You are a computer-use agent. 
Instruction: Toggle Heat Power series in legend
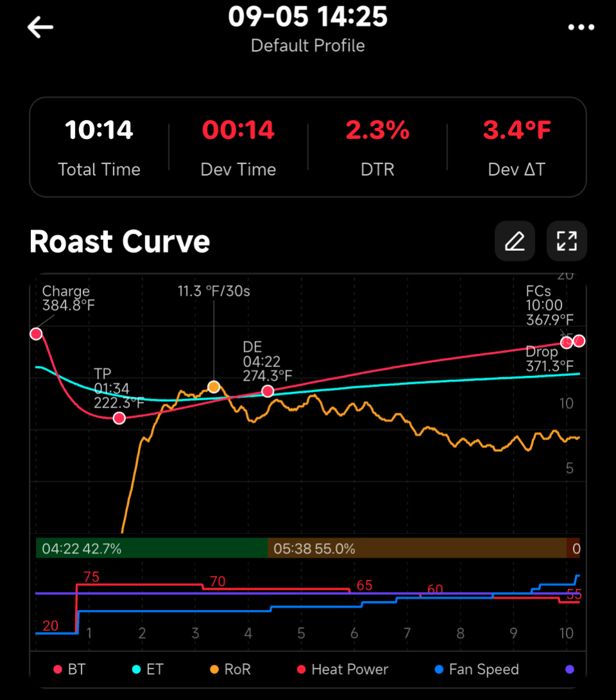pyautogui.click(x=342, y=669)
